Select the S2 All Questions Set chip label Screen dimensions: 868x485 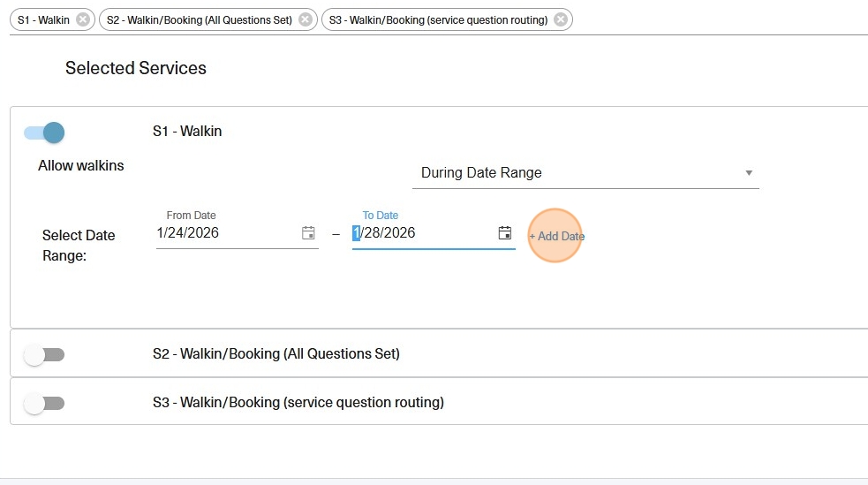199,19
